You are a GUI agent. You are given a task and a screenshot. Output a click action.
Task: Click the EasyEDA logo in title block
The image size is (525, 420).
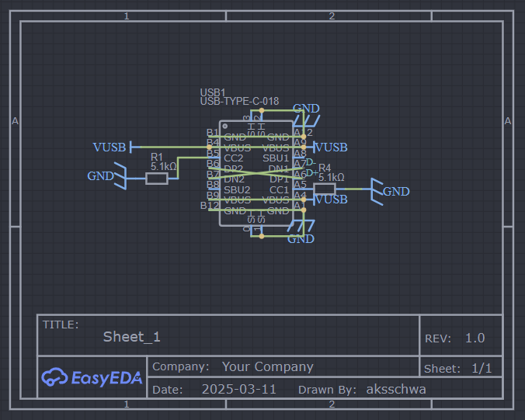click(x=92, y=377)
